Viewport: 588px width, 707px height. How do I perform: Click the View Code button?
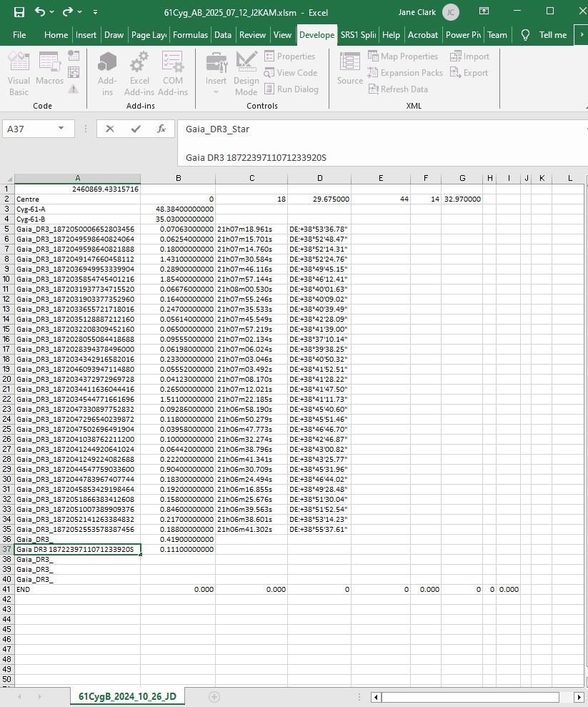[x=290, y=73]
